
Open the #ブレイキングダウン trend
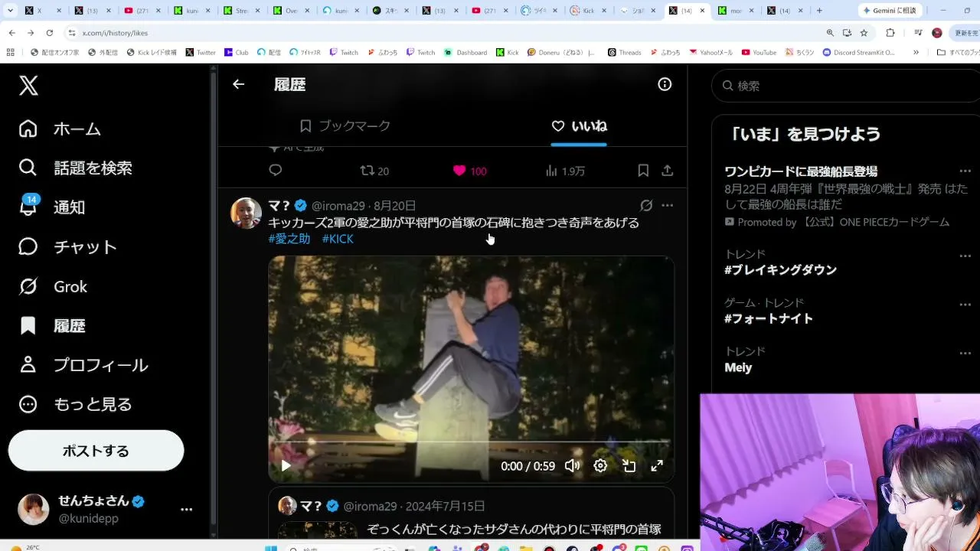pyautogui.click(x=780, y=270)
